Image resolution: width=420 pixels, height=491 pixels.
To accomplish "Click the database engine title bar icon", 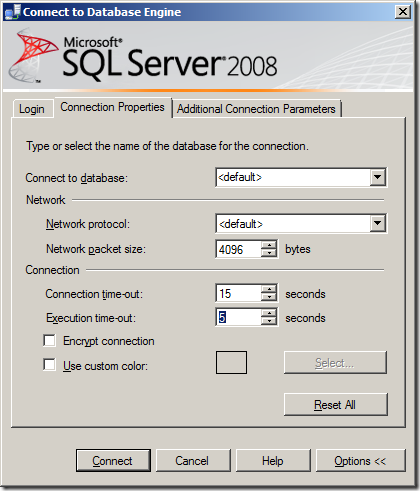I will (13, 12).
